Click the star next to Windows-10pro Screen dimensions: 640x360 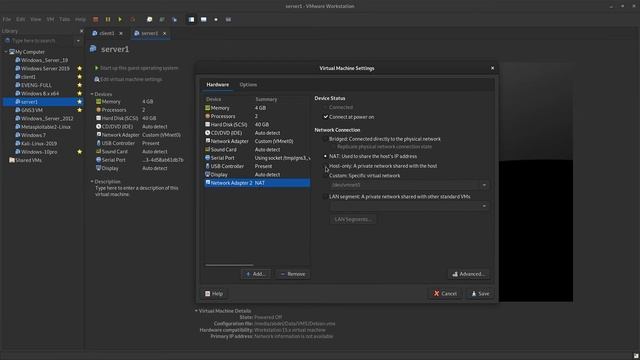pyautogui.click(x=80, y=151)
